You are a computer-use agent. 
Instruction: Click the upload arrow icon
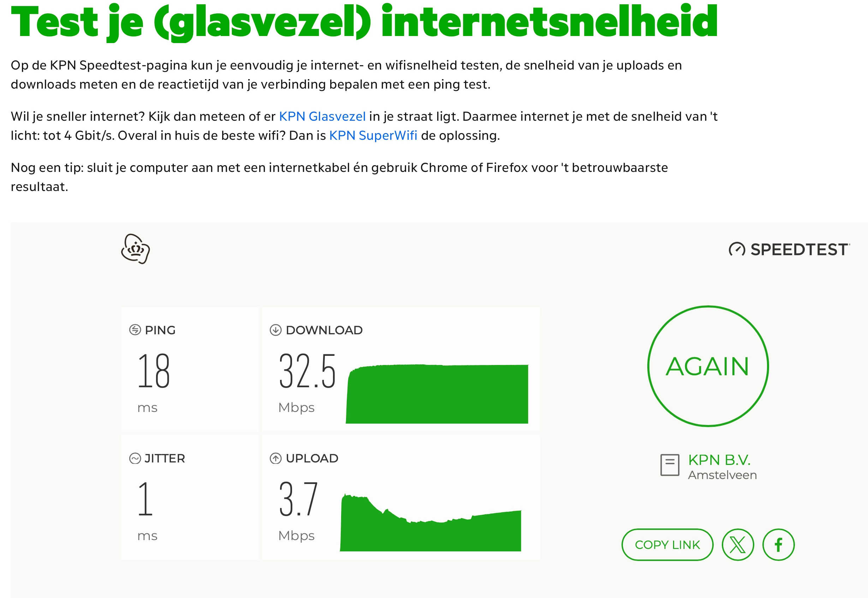tap(275, 458)
